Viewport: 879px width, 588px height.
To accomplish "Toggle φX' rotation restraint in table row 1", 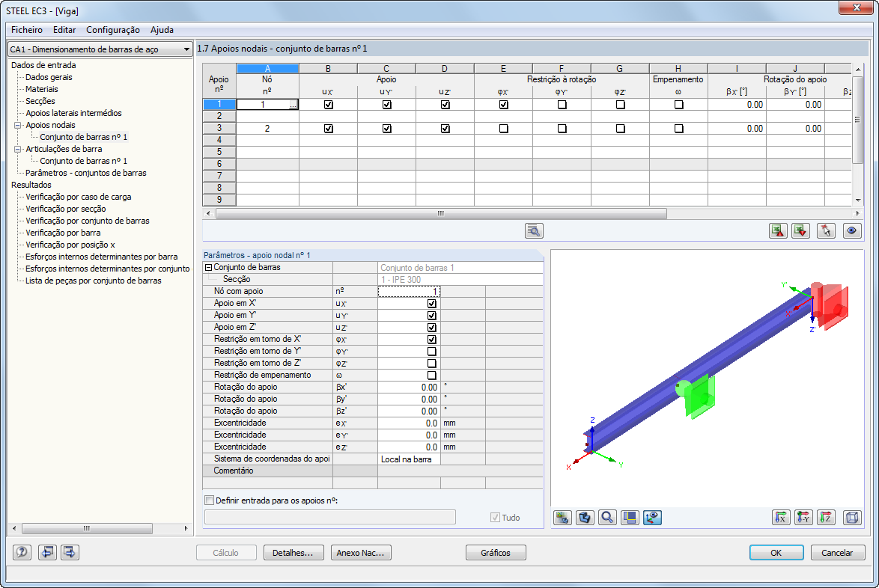I will (503, 105).
